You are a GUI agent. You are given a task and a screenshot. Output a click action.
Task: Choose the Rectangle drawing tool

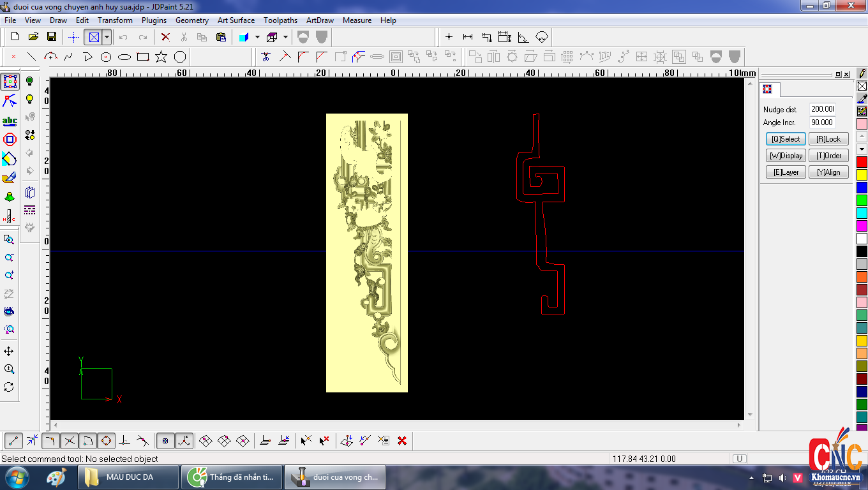tap(143, 57)
